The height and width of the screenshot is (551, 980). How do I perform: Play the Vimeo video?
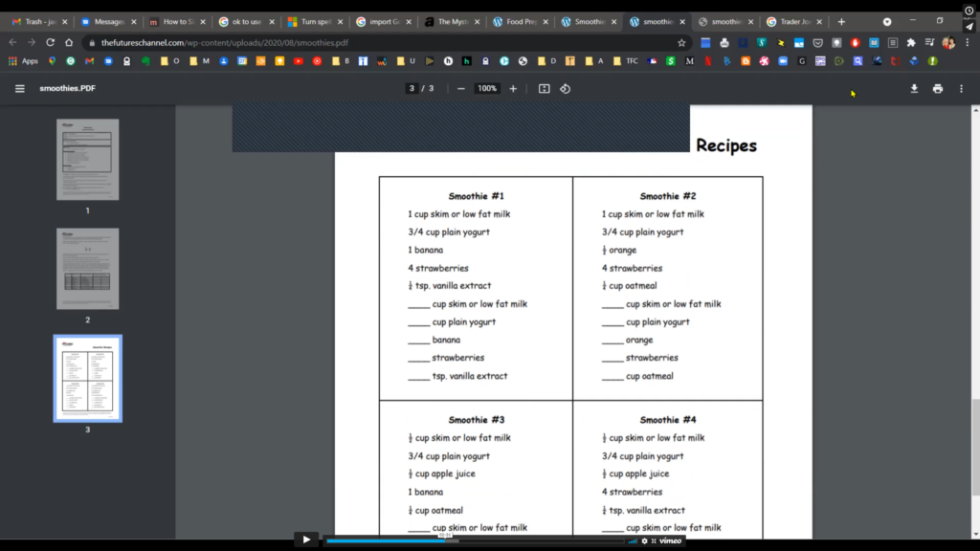coord(306,540)
